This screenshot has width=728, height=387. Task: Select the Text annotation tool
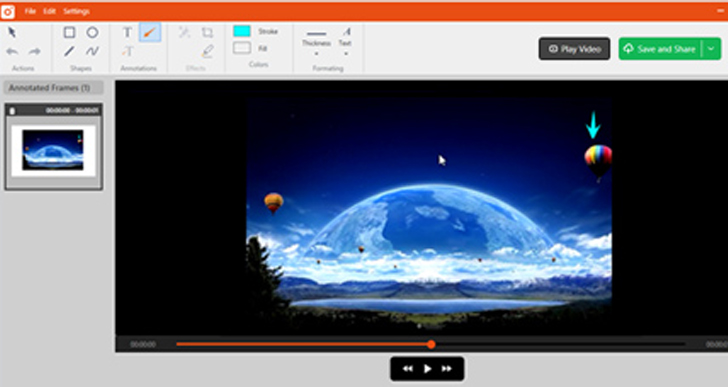click(x=127, y=32)
